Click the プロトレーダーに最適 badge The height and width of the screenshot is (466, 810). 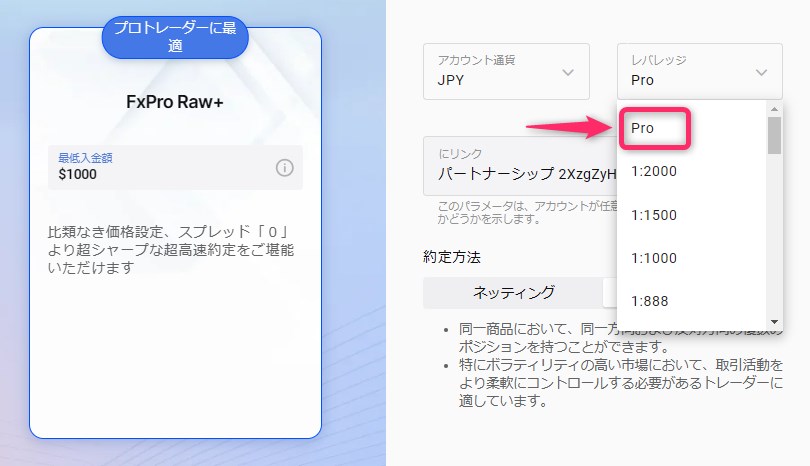(x=175, y=37)
